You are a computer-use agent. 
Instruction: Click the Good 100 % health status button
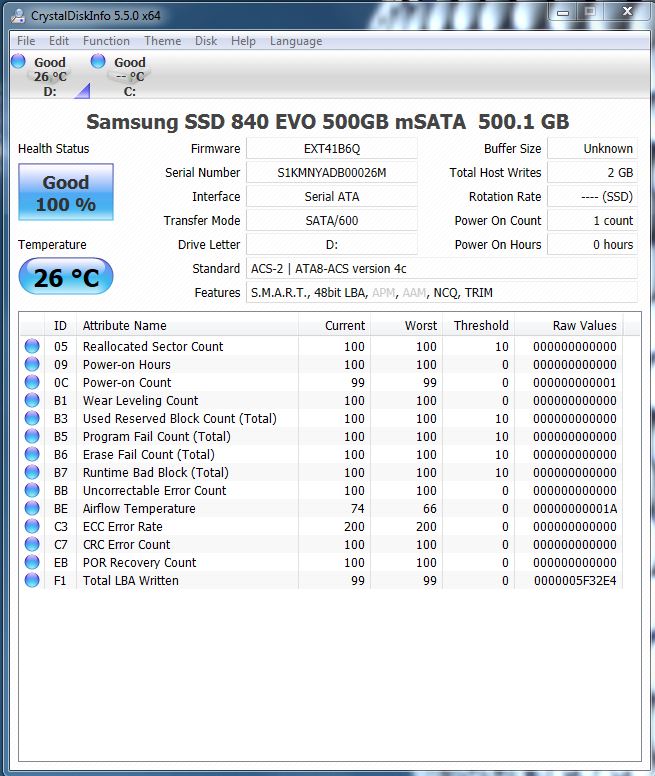(66, 193)
